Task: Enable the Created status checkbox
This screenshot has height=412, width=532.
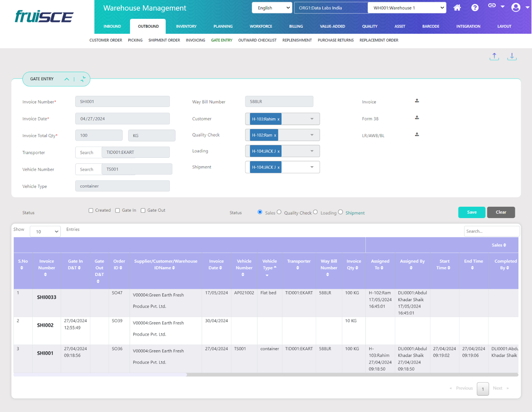Action: [91, 211]
